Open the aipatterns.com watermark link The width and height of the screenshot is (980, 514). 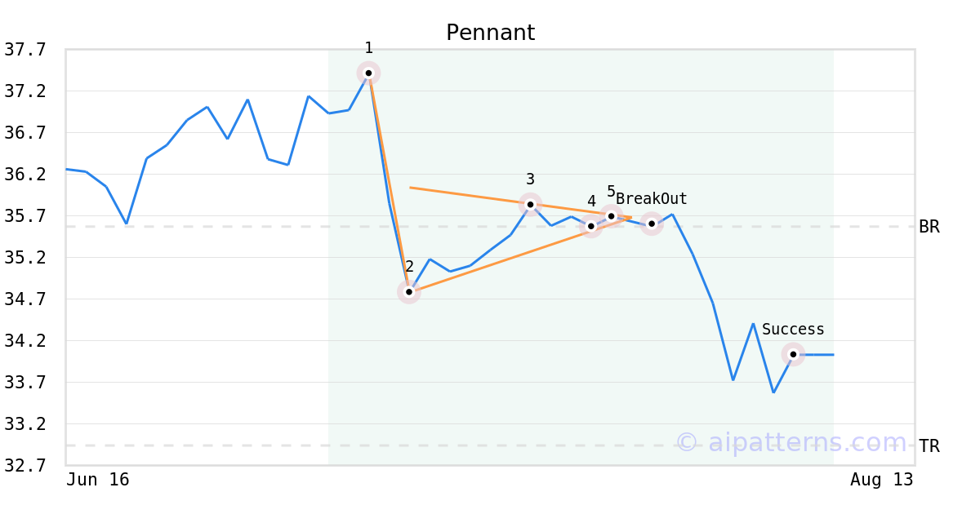click(791, 442)
